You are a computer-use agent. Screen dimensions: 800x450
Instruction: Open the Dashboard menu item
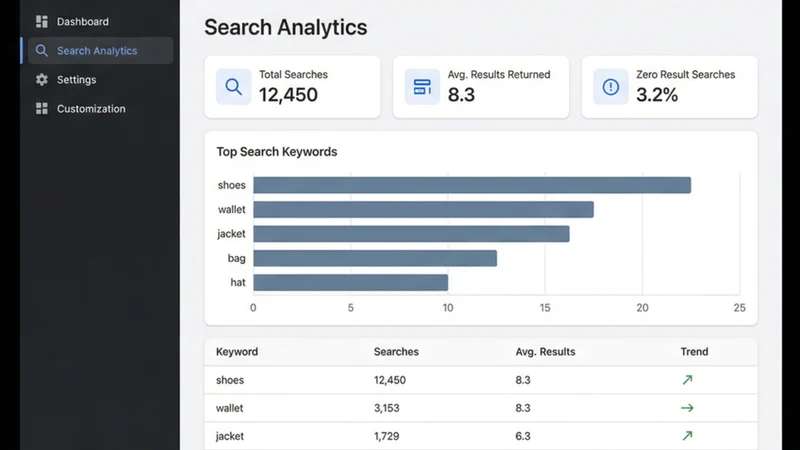(101, 21)
